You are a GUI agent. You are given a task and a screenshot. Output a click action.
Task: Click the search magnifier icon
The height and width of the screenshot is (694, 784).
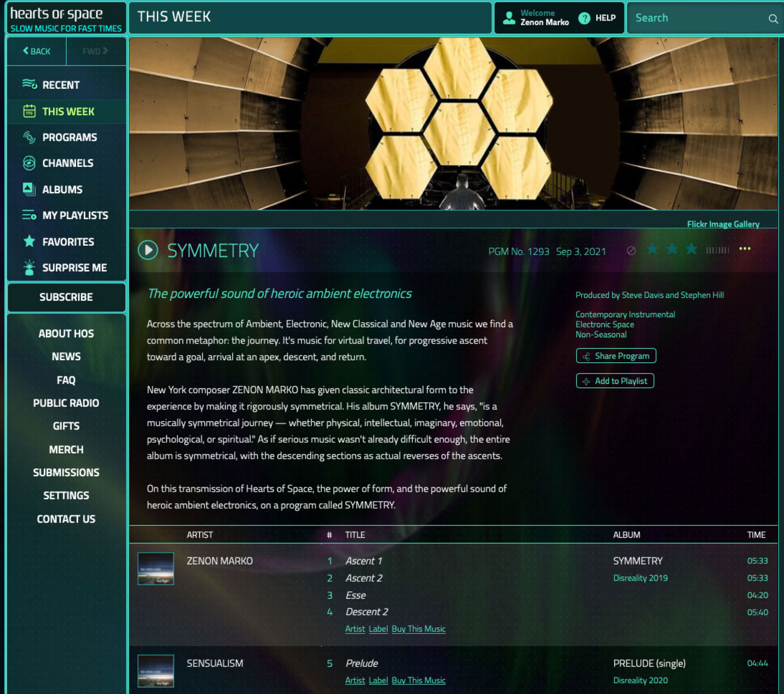773,18
